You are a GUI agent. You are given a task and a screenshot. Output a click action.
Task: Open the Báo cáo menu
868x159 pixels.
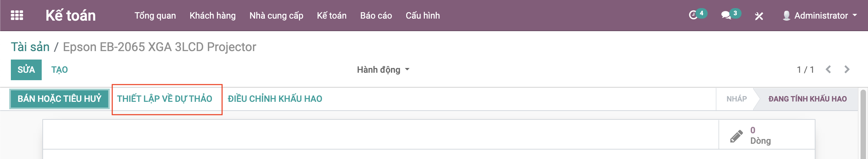(x=376, y=16)
